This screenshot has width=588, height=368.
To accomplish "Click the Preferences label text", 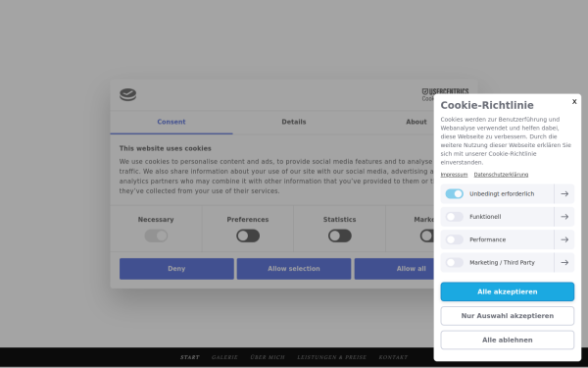I will [248, 220].
